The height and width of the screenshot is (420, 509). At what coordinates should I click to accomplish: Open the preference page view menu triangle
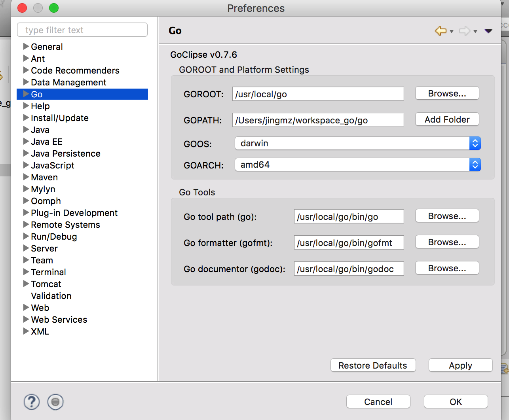click(488, 31)
